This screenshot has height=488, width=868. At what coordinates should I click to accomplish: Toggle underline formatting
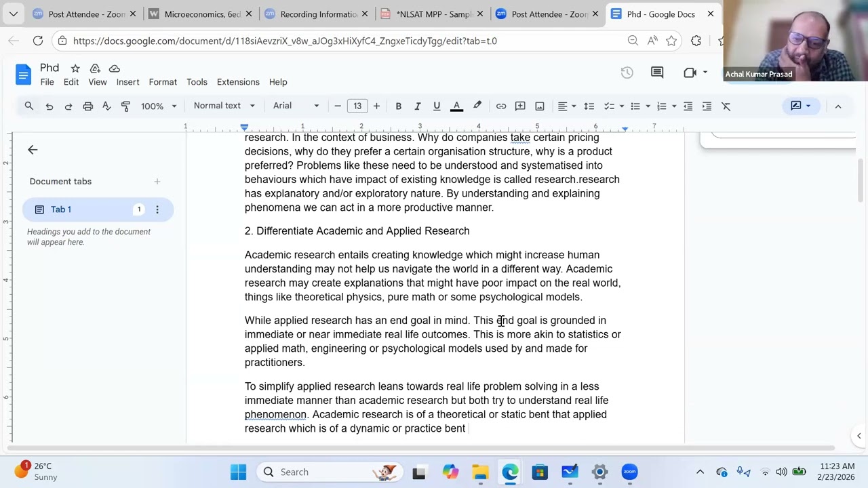[437, 106]
